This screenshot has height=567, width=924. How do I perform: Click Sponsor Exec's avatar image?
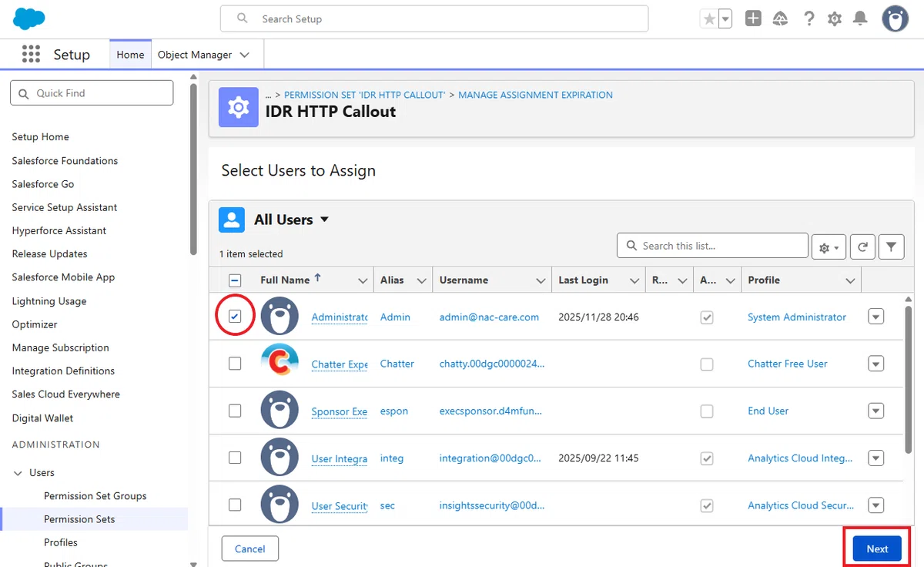click(x=280, y=410)
